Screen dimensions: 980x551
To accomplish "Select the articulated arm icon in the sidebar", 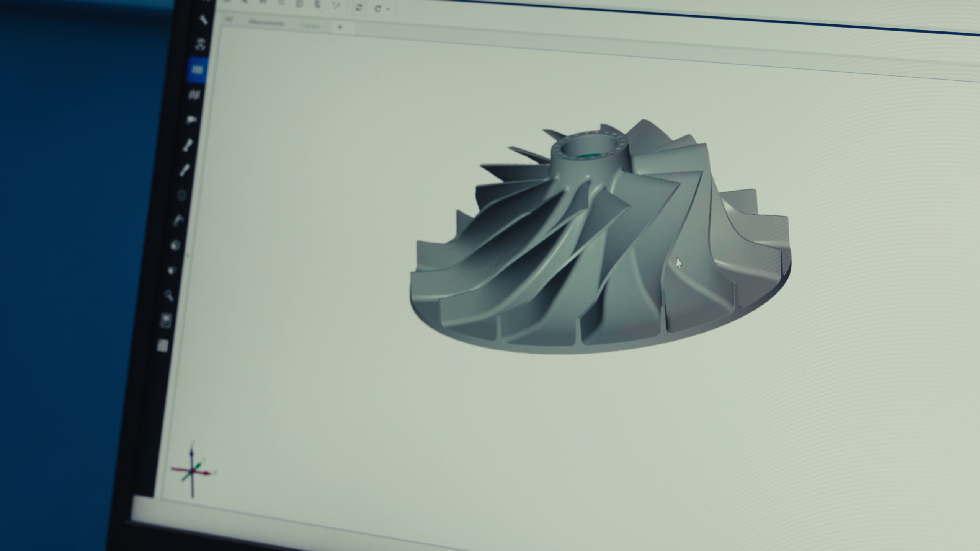I will [178, 220].
